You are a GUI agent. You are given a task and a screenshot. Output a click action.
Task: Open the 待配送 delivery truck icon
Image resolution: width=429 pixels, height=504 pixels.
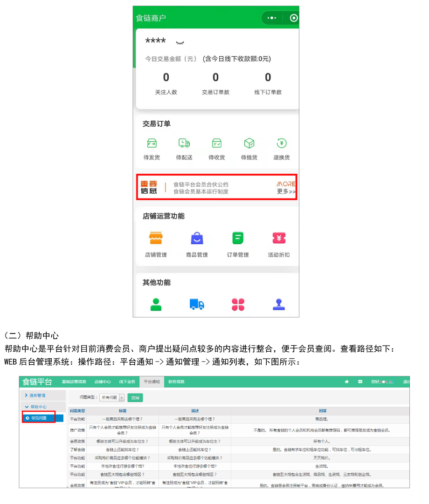click(184, 143)
